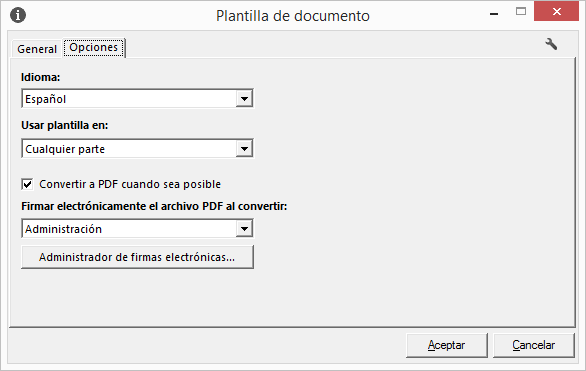Maximize the dialog window

pos(521,12)
